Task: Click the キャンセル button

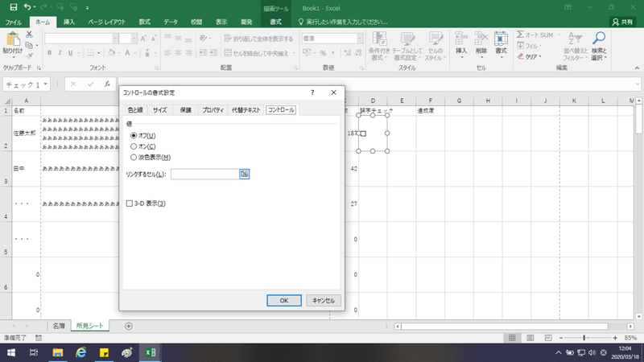Action: click(324, 300)
